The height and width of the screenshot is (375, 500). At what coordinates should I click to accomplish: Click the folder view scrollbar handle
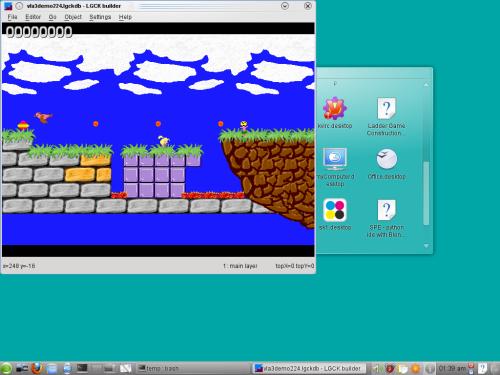pos(426,193)
